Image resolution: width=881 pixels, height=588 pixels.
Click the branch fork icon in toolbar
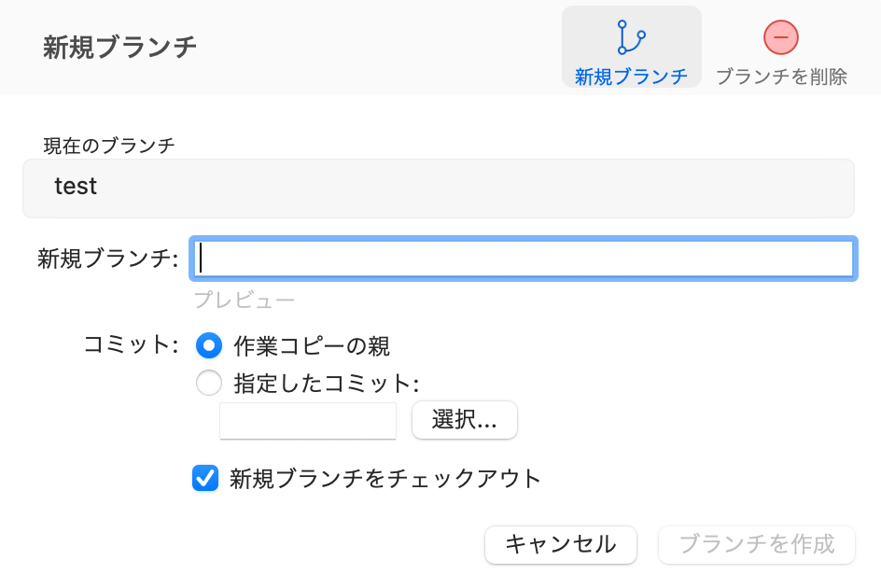632,37
